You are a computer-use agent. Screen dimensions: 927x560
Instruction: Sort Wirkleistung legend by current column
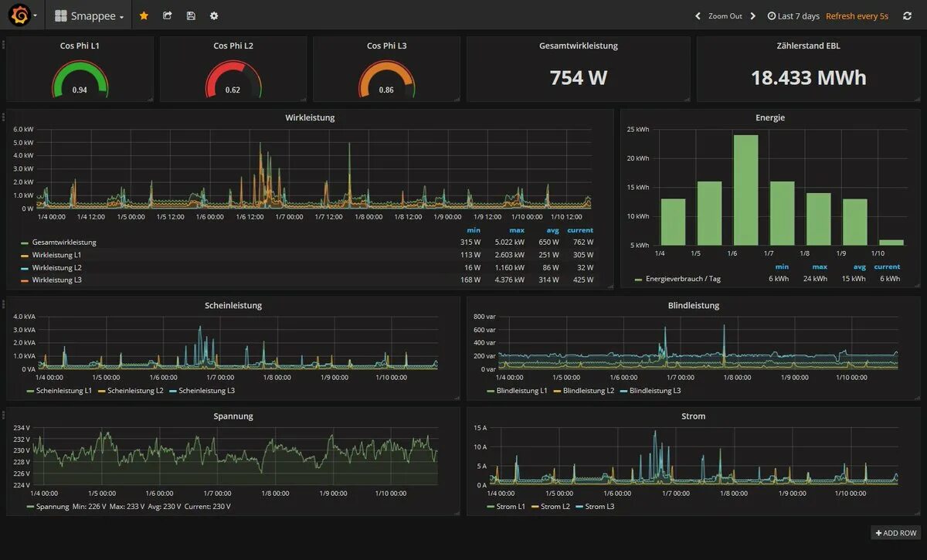click(580, 230)
